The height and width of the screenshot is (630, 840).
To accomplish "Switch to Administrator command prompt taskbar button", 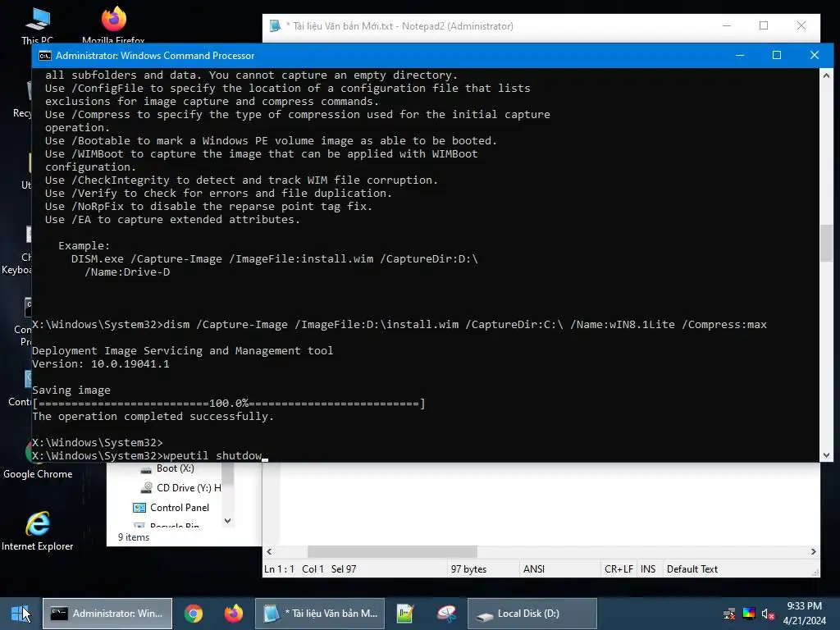I will (107, 614).
